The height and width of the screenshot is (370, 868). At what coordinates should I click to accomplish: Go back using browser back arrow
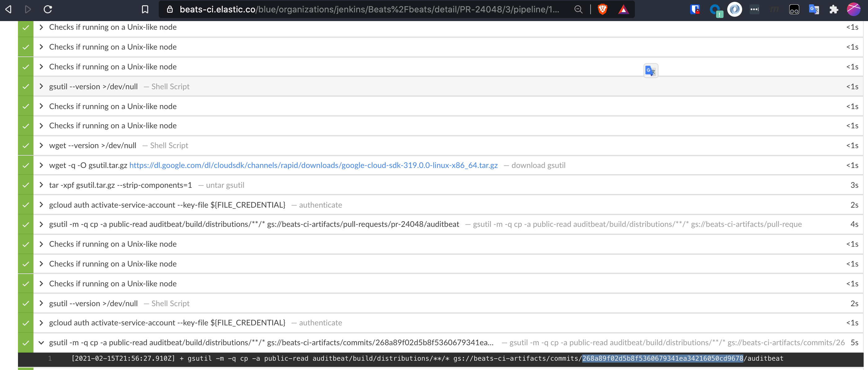click(9, 9)
